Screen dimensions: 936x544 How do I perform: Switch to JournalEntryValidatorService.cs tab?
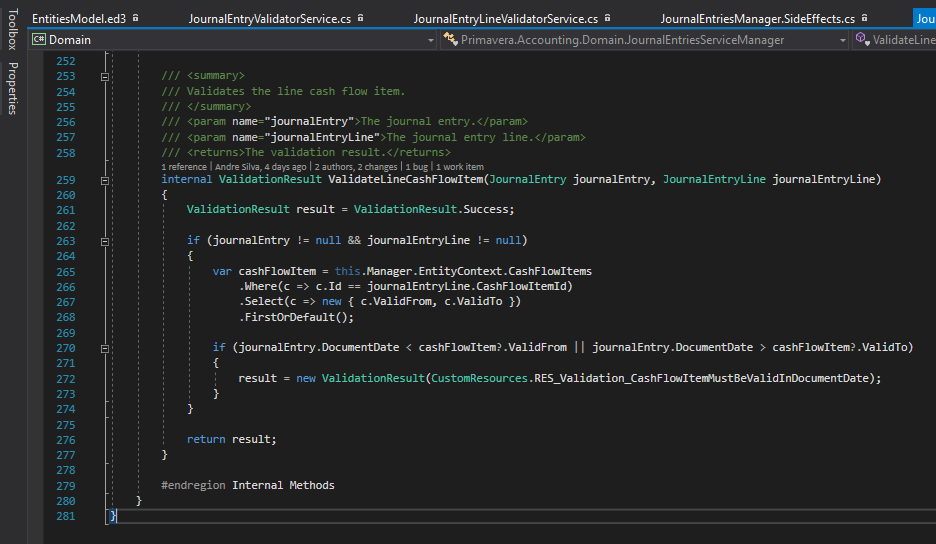click(x=270, y=19)
